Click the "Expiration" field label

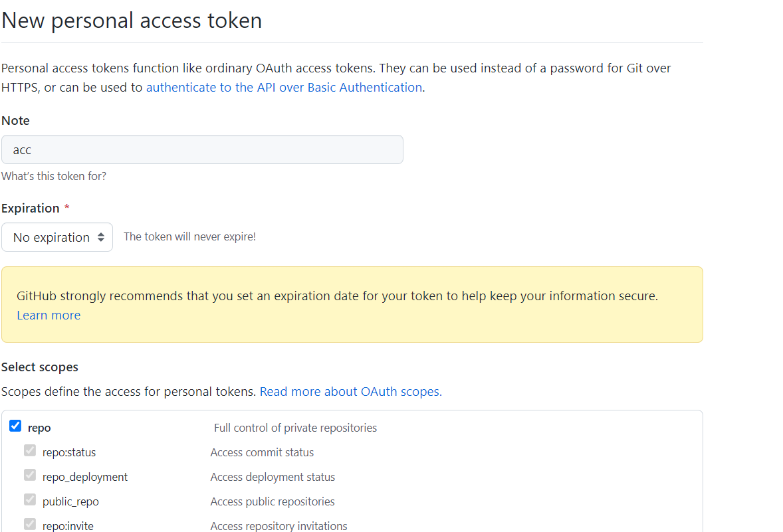tap(31, 208)
